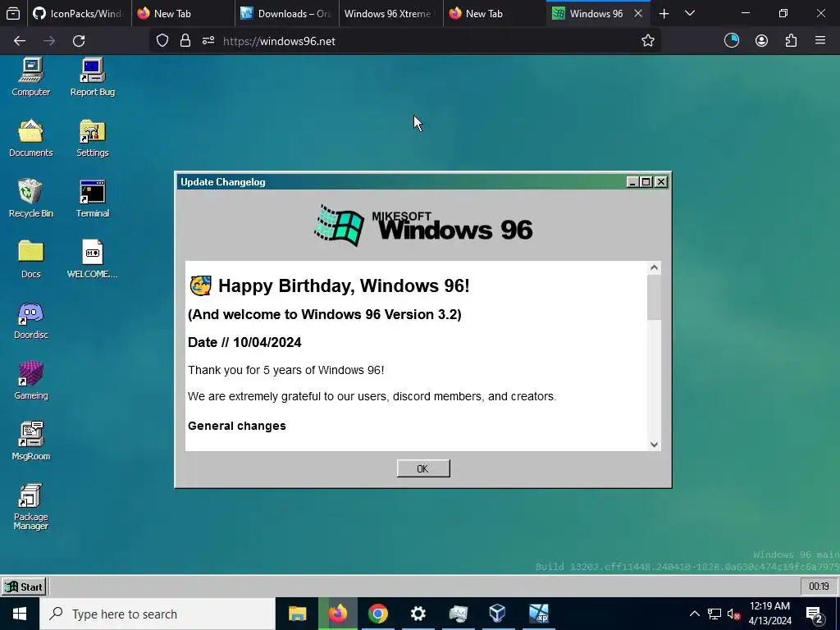
Task: Click the "General changes" heading
Action: (237, 426)
